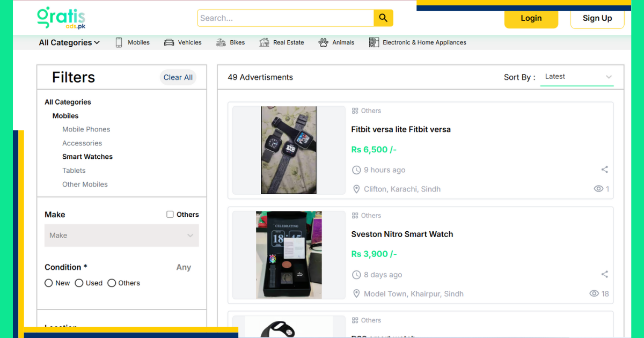The image size is (644, 338).
Task: Select the Other Mobiles subcategory
Action: click(85, 184)
